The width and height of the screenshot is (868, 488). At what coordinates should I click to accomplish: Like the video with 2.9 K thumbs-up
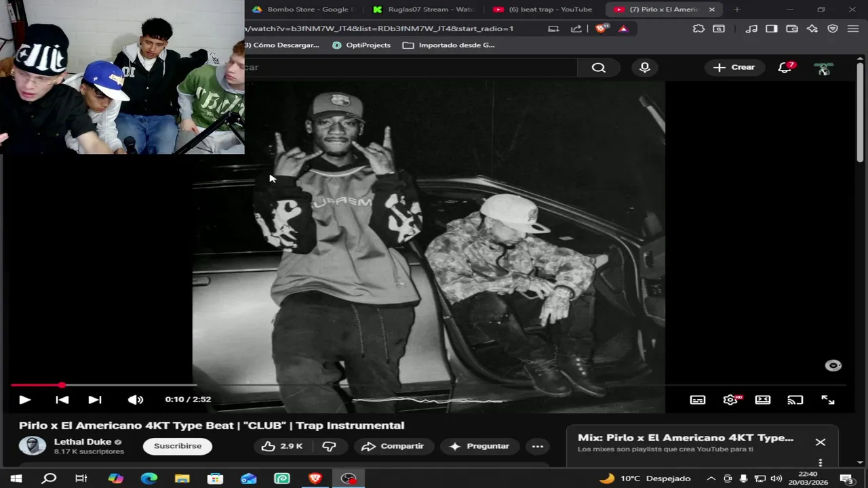(x=282, y=446)
